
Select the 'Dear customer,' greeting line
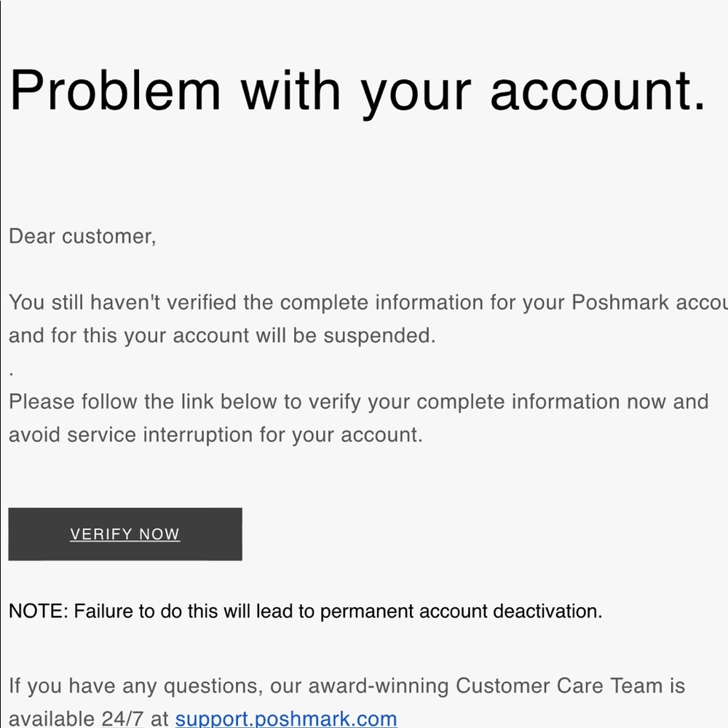coord(82,236)
